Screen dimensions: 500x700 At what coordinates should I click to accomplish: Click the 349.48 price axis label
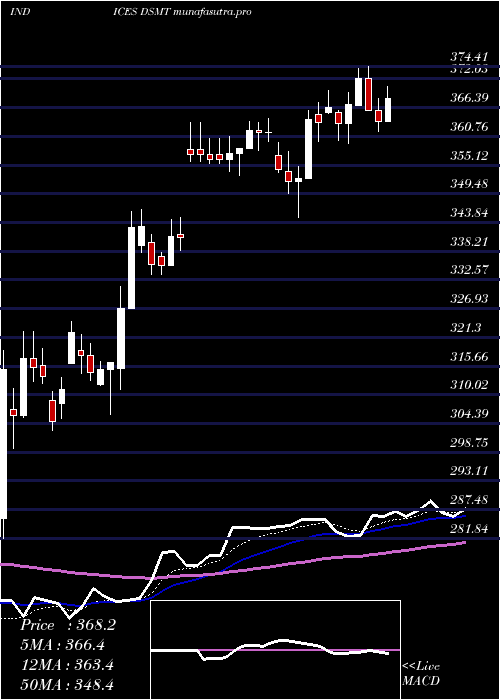468,184
